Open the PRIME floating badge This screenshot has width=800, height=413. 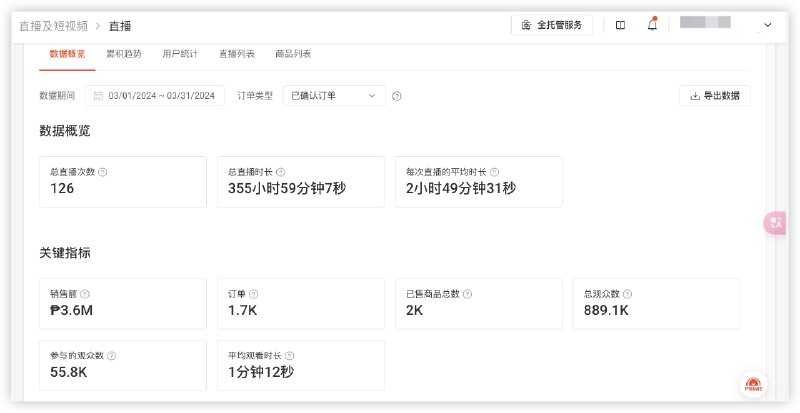[753, 384]
